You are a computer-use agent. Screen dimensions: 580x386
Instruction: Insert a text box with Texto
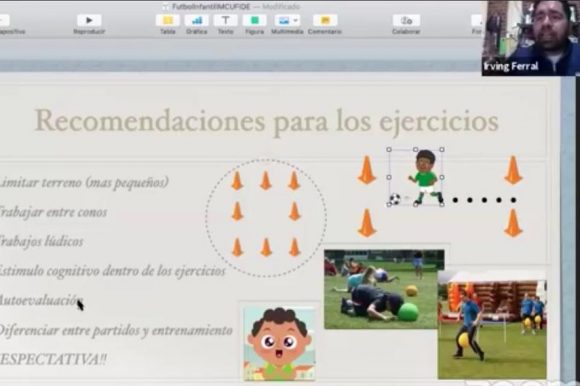point(225,20)
